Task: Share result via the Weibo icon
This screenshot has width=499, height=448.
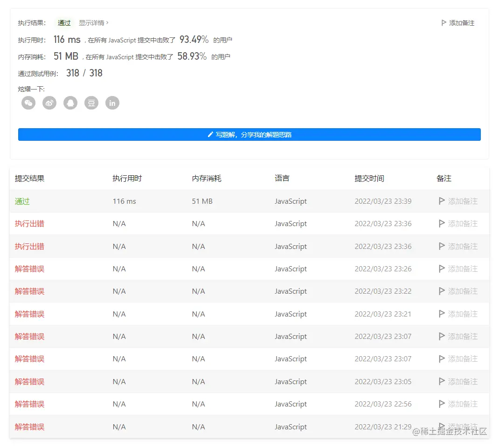Action: pos(49,103)
